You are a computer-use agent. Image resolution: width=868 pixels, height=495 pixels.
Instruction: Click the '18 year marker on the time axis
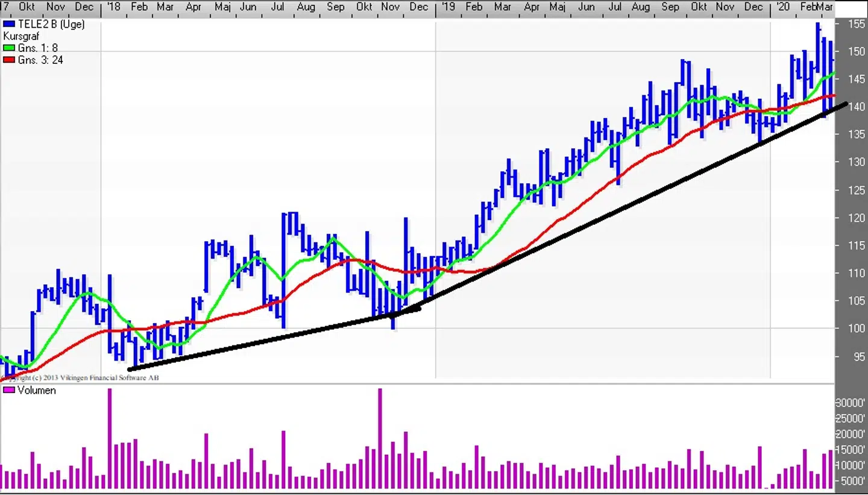[113, 7]
